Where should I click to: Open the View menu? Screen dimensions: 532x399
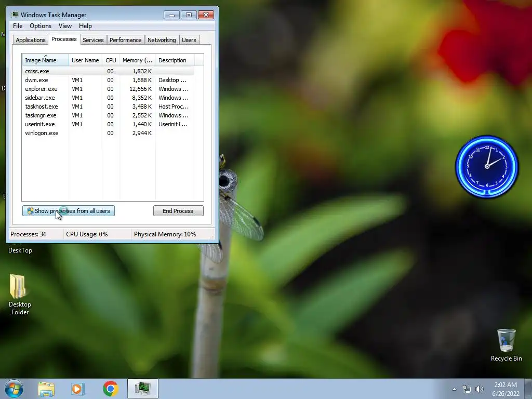click(65, 26)
